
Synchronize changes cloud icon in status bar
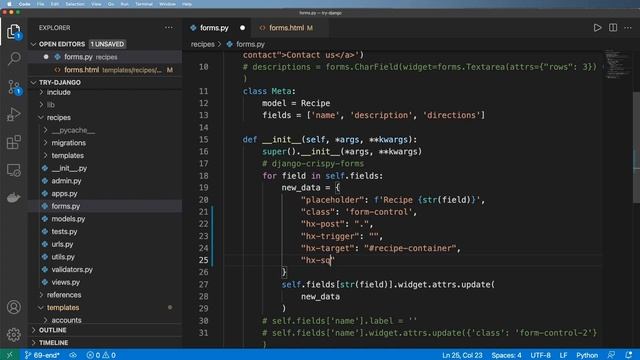click(73, 355)
